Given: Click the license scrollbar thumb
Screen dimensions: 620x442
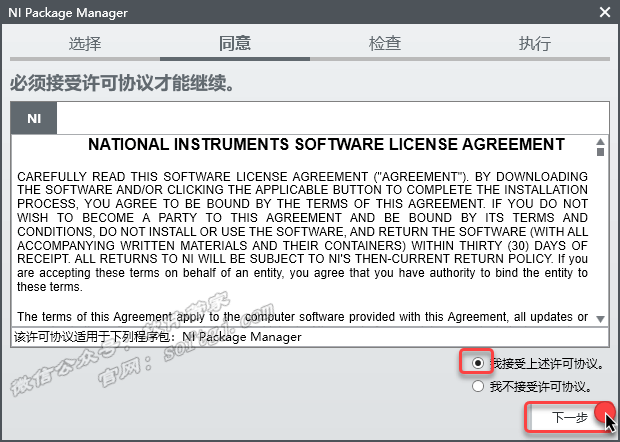Looking at the screenshot, I should click(x=600, y=152).
